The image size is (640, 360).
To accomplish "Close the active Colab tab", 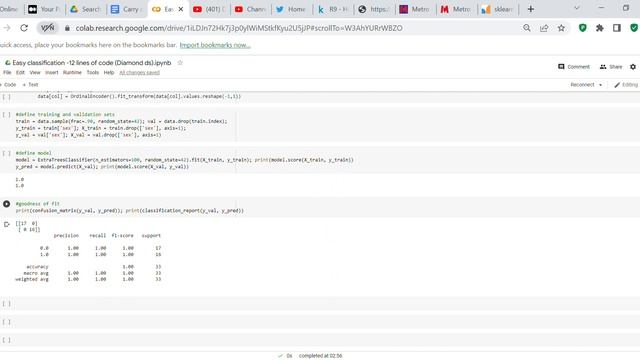I will click(x=181, y=9).
